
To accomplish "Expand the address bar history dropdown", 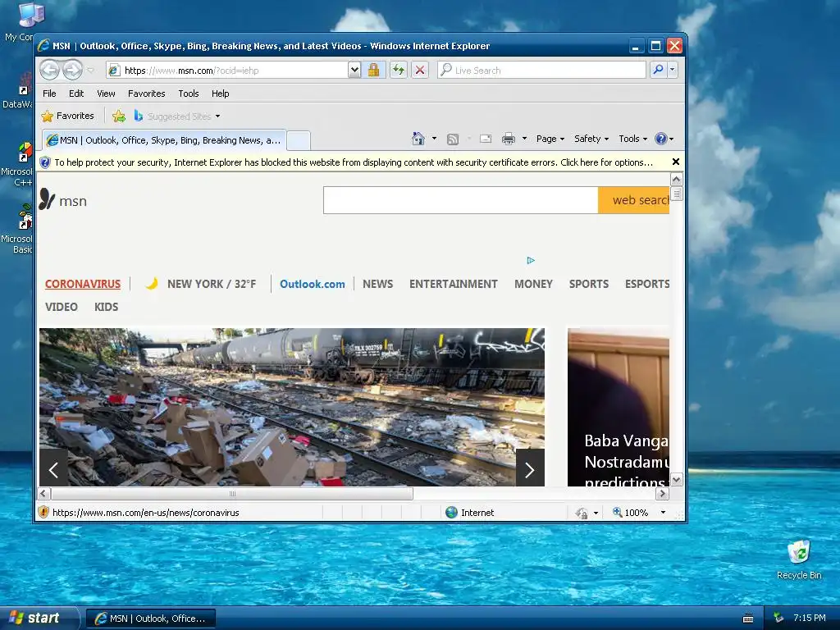I will click(x=354, y=71).
